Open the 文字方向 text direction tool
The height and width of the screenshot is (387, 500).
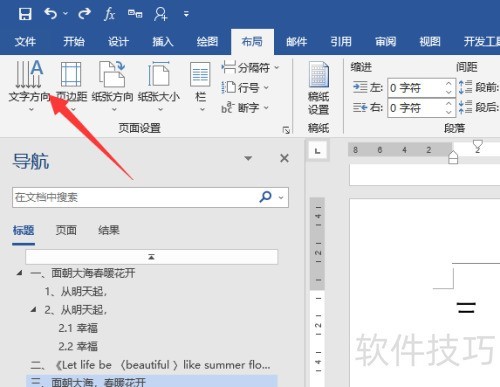coord(29,86)
